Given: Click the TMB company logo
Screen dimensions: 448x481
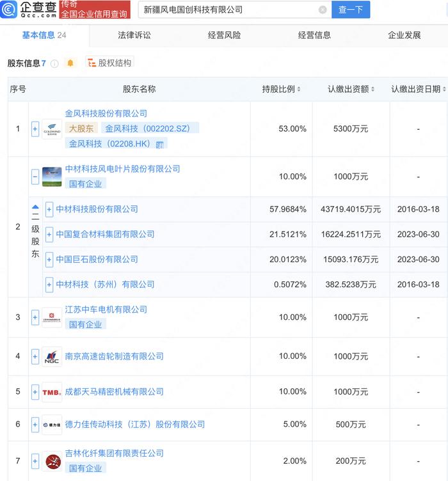Looking at the screenshot, I should pos(52,392).
